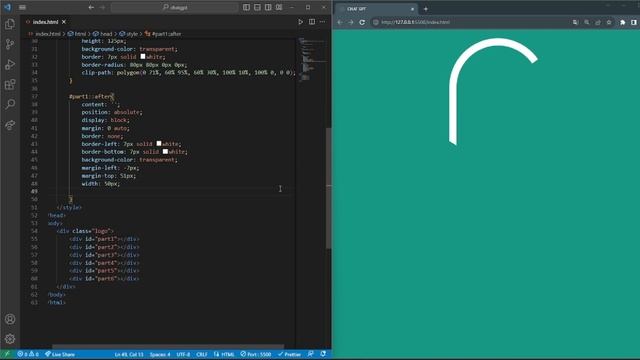This screenshot has width=640, height=360.
Task: Click the html breadcrumb segment
Action: (77, 34)
